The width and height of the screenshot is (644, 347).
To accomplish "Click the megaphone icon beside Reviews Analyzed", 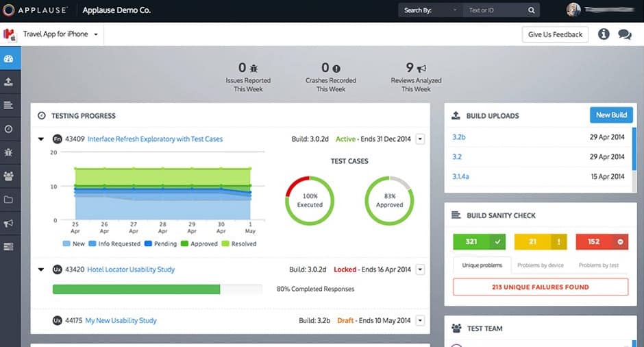I will [422, 69].
